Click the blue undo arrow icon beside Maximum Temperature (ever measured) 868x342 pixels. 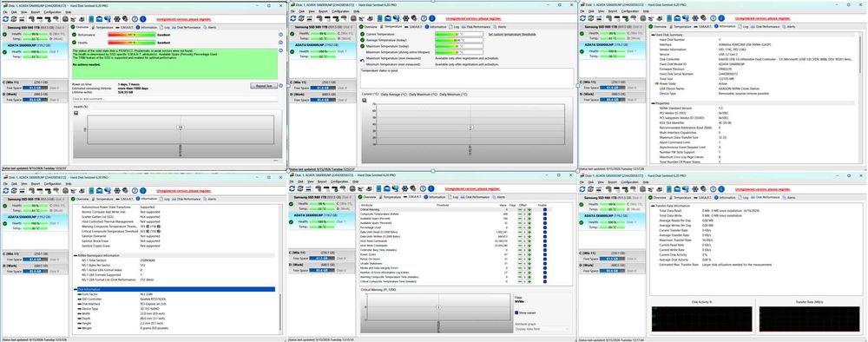click(x=363, y=60)
